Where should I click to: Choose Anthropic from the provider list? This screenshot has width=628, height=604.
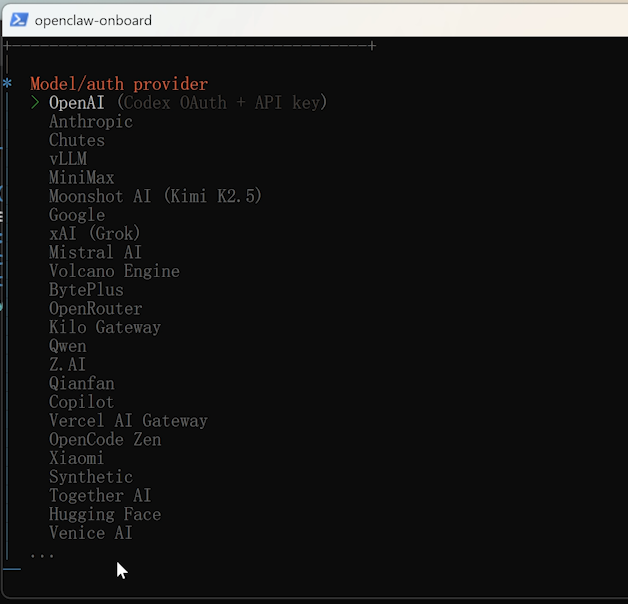(x=91, y=122)
